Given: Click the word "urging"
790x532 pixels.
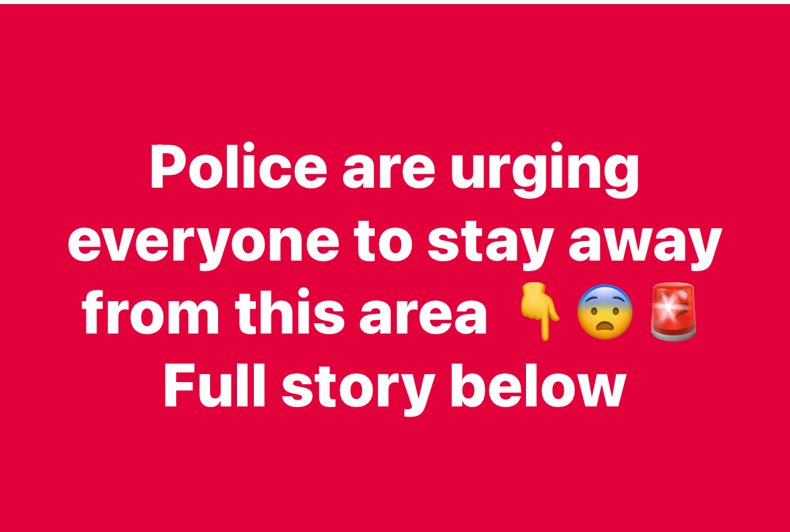Looking at the screenshot, I should [x=544, y=170].
